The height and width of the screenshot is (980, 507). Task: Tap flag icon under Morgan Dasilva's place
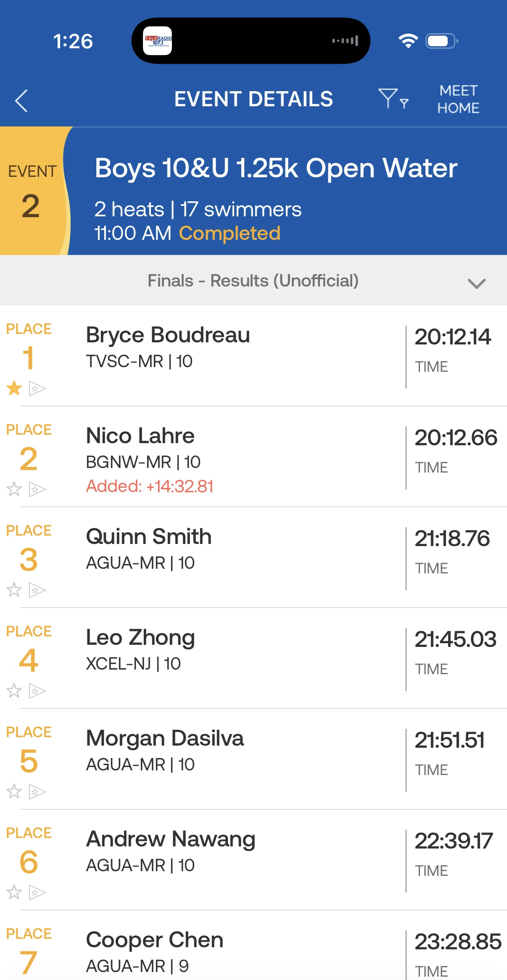[x=37, y=792]
